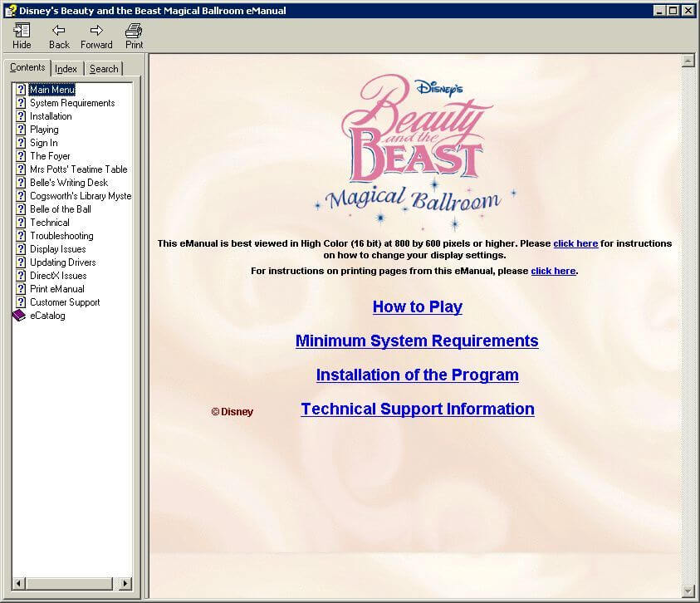Click the icon beside Belle of the Ball
Viewport: 700px width, 603px height.
coord(21,209)
